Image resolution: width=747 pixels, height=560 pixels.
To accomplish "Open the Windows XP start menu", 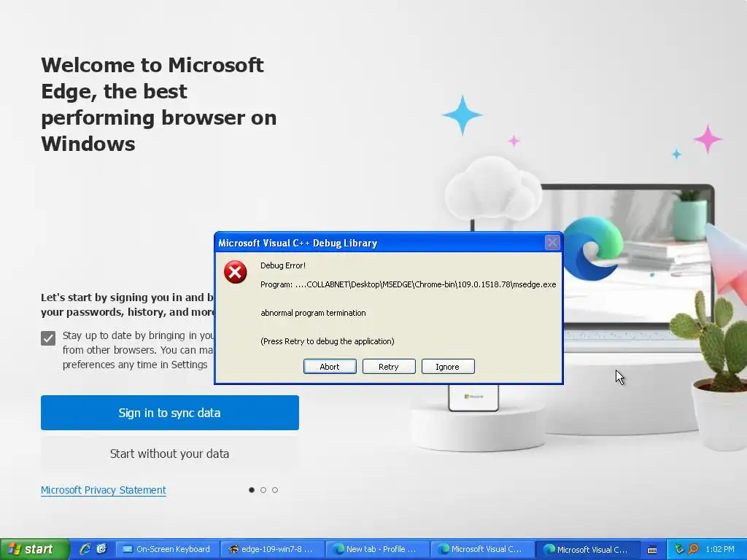I will click(x=35, y=550).
